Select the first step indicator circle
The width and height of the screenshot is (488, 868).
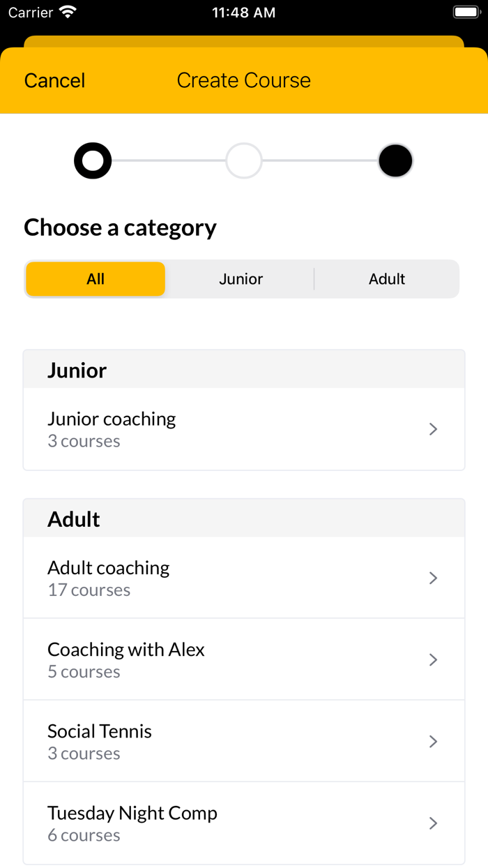coord(93,160)
